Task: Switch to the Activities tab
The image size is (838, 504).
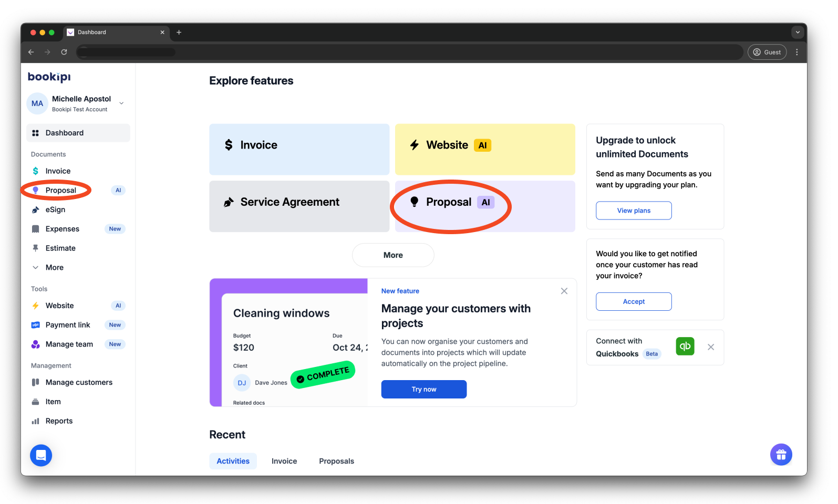Action: click(233, 461)
